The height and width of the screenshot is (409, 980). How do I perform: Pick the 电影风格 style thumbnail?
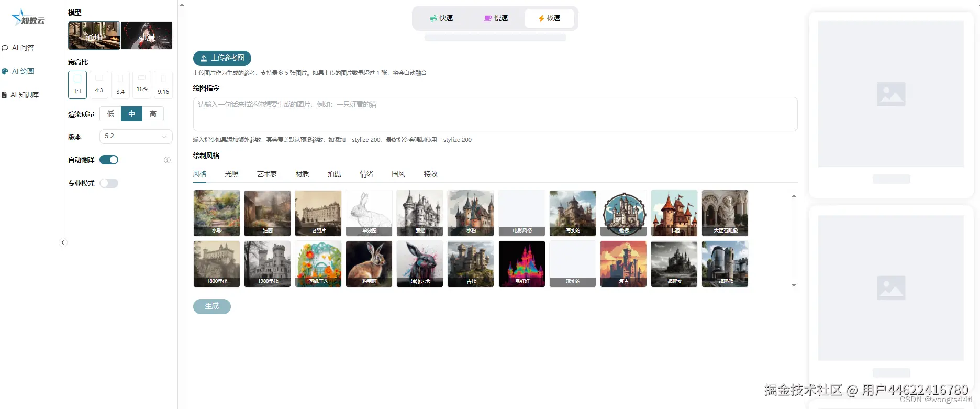coord(522,213)
